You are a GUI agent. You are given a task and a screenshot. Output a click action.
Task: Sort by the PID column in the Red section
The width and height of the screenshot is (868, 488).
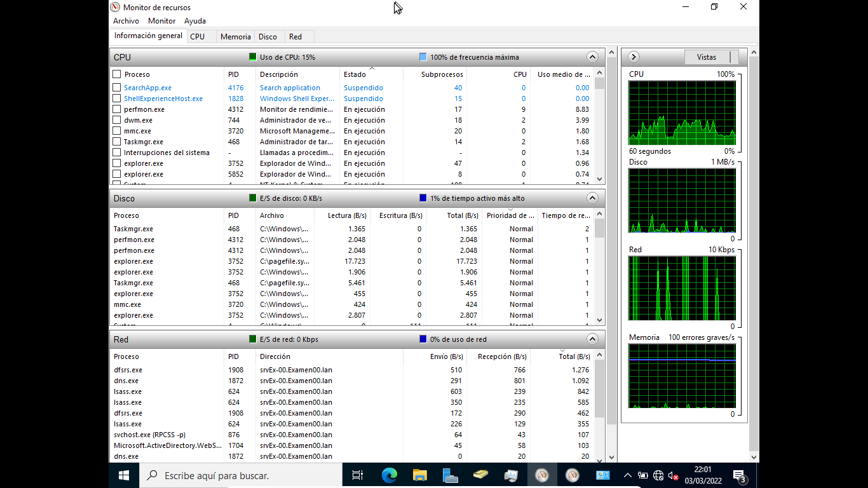[x=234, y=356]
